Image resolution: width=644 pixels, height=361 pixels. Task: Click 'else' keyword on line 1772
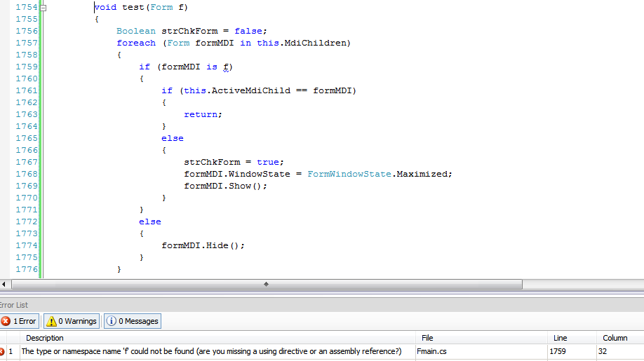point(150,222)
